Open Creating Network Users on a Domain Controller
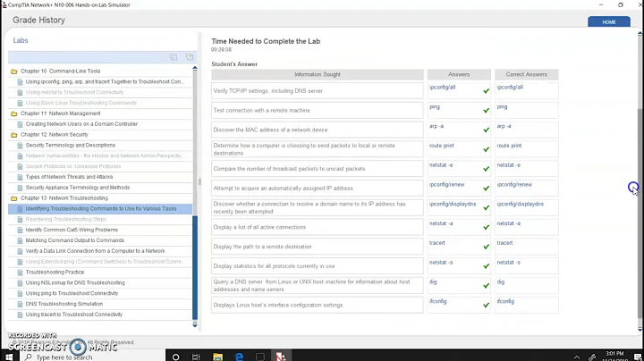This screenshot has width=644, height=361. click(x=81, y=124)
